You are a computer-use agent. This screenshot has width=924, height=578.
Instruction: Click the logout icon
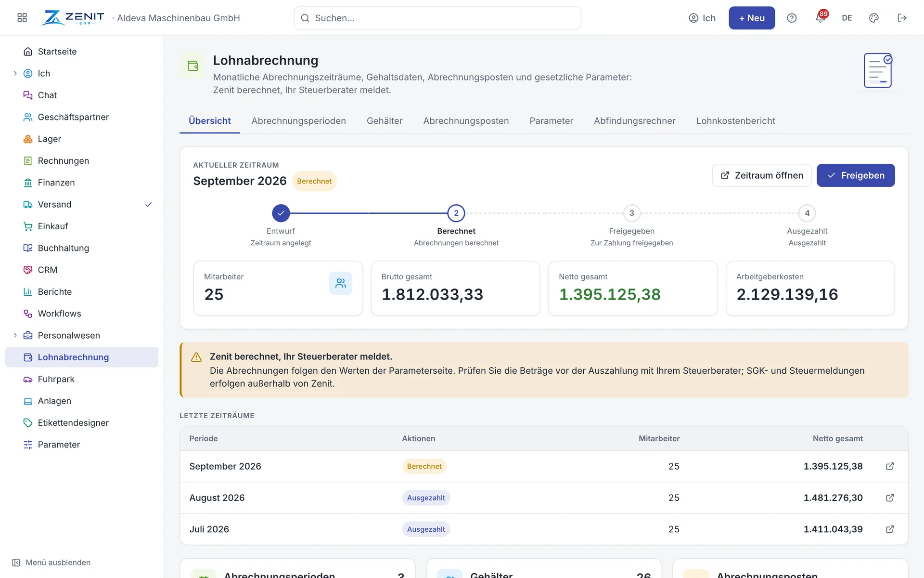click(902, 18)
